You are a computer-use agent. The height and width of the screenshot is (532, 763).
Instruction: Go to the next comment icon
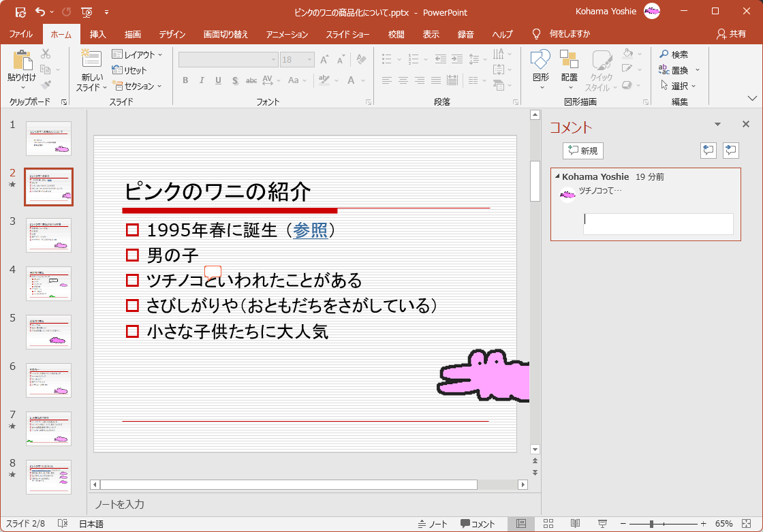click(731, 151)
